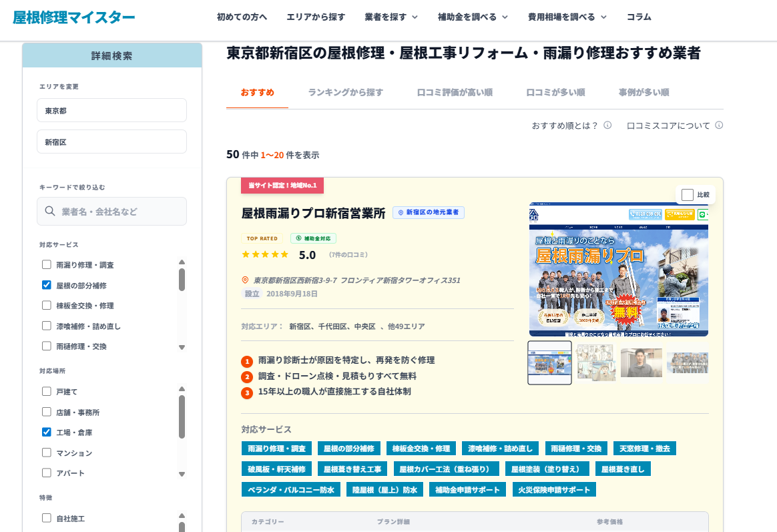Click the TOP RATED badge

262,238
